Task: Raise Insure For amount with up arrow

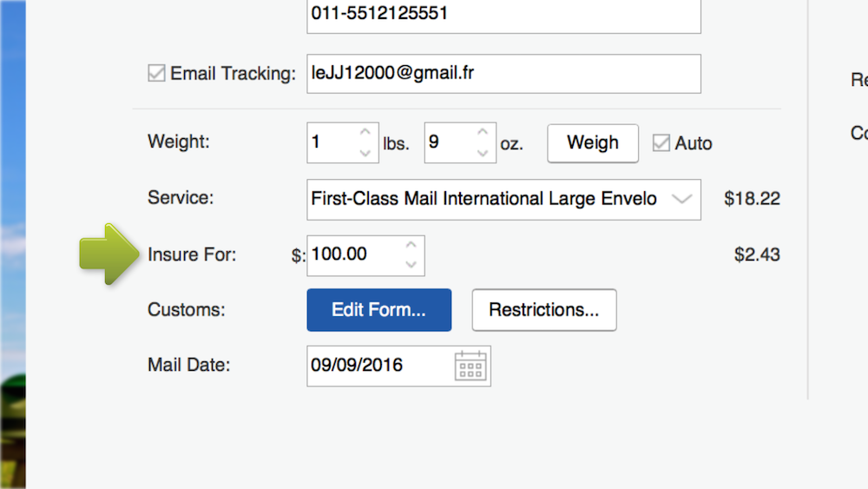Action: (411, 245)
